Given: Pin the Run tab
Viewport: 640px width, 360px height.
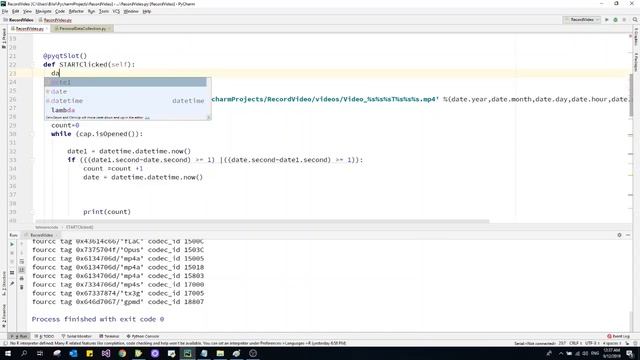Looking at the screenshot, I should click(12, 283).
